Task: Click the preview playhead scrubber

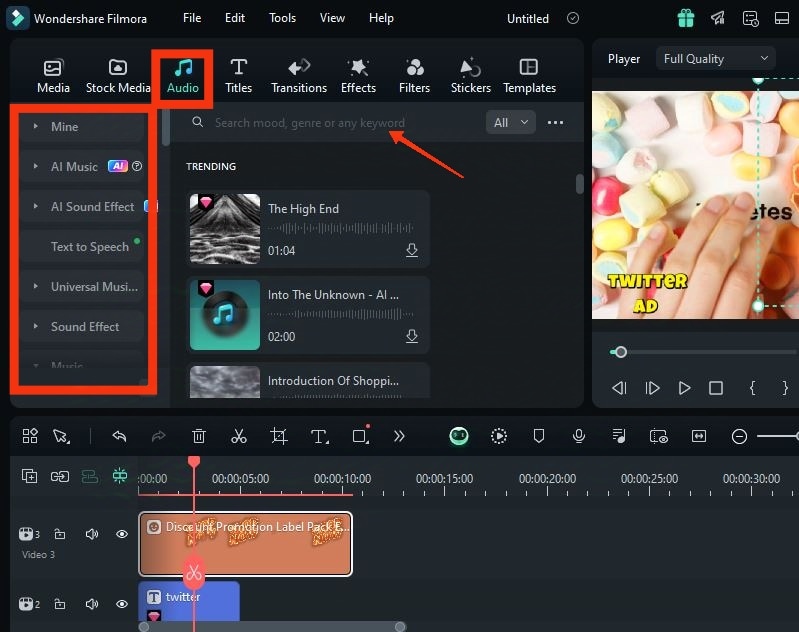Action: [620, 352]
